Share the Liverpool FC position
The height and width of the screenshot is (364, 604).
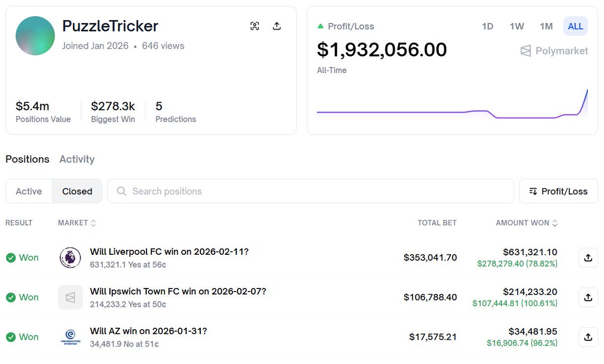click(588, 258)
